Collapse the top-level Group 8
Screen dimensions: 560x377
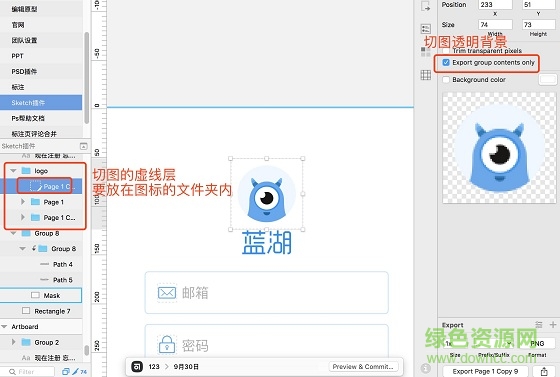pyautogui.click(x=14, y=233)
